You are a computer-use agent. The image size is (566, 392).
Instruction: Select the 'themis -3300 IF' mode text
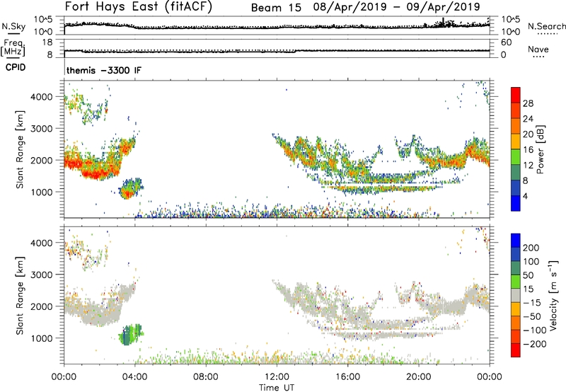104,70
